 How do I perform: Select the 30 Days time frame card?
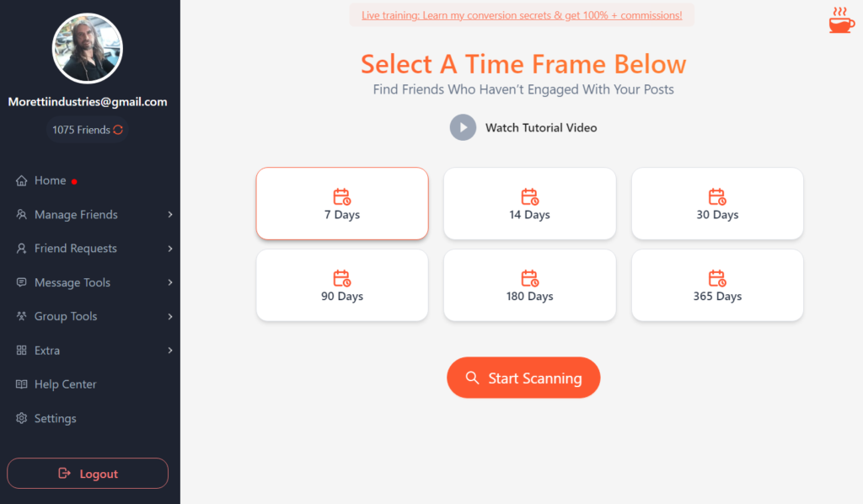click(716, 203)
